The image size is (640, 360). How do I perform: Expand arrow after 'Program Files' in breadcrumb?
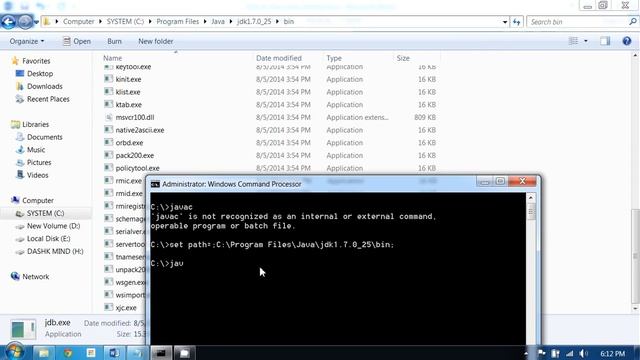205,22
